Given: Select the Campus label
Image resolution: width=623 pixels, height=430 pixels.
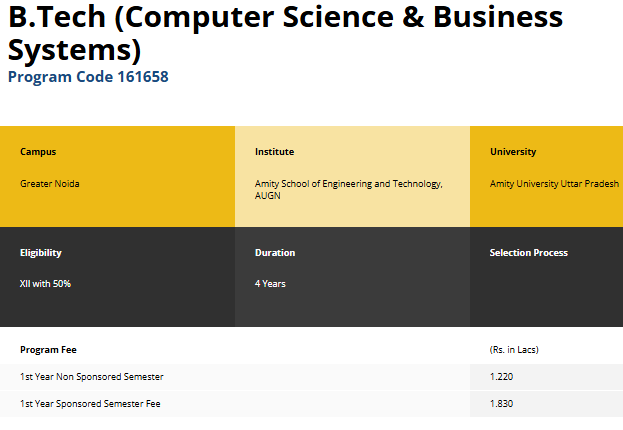Looking at the screenshot, I should point(38,152).
